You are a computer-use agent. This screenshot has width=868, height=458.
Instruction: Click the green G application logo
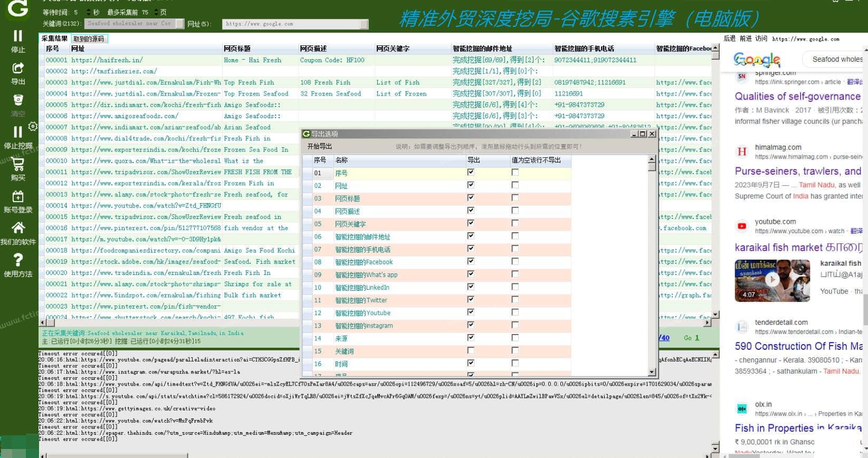coord(18,9)
